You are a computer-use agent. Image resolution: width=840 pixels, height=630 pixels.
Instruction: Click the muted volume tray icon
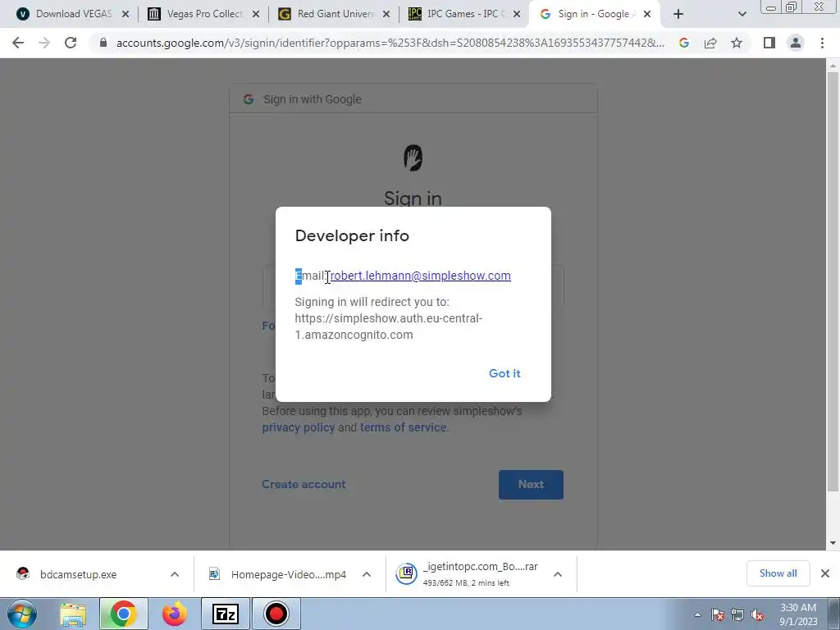click(757, 615)
